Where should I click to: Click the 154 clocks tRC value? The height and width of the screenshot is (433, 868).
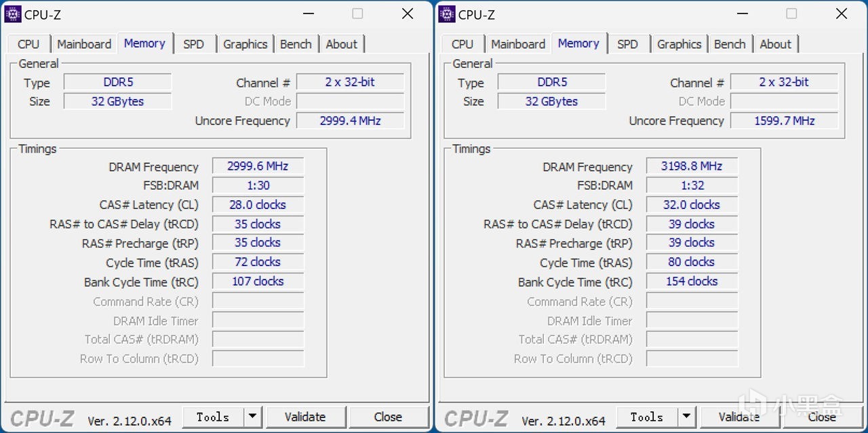point(692,281)
